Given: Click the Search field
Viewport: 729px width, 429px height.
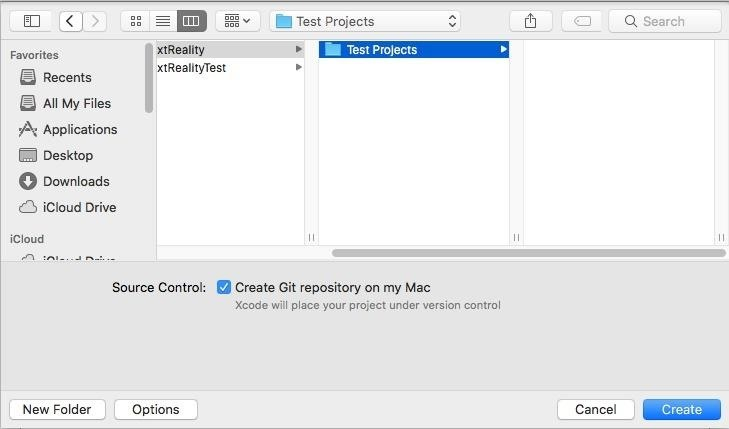Looking at the screenshot, I should pyautogui.click(x=665, y=20).
